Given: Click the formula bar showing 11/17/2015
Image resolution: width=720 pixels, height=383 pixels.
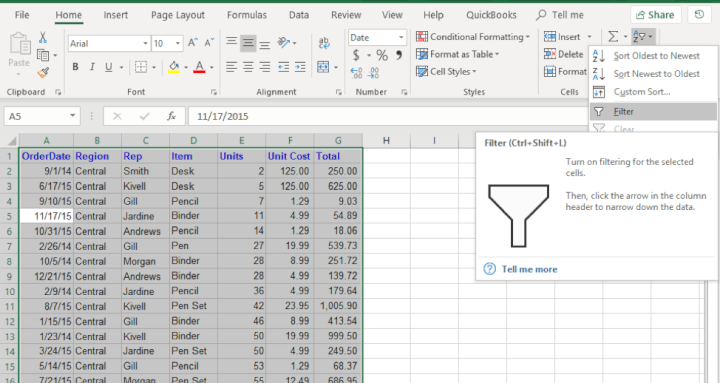Looking at the screenshot, I should click(388, 116).
